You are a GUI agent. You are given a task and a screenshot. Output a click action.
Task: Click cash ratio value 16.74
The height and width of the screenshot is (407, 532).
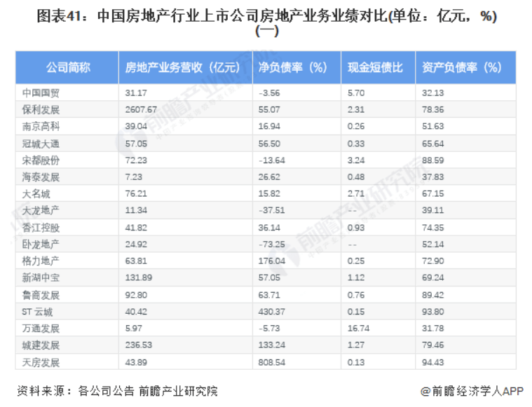click(358, 329)
